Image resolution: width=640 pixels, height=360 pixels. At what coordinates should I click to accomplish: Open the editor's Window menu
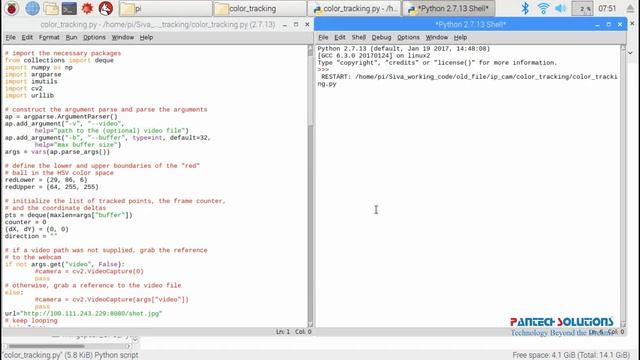click(122, 37)
